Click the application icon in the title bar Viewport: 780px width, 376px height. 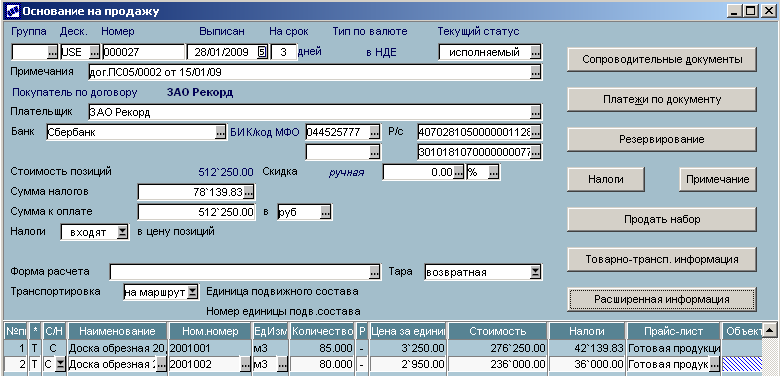(12, 11)
